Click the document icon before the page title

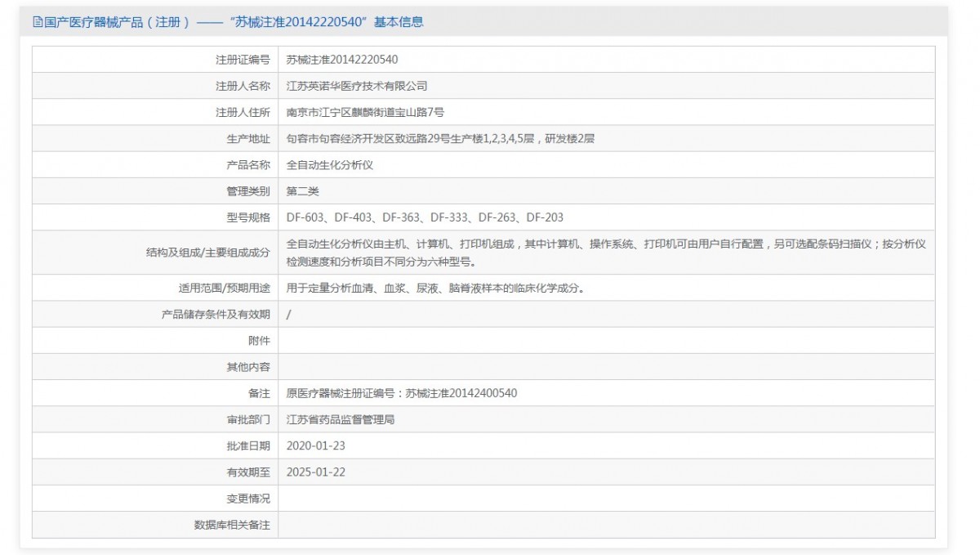tap(37, 22)
